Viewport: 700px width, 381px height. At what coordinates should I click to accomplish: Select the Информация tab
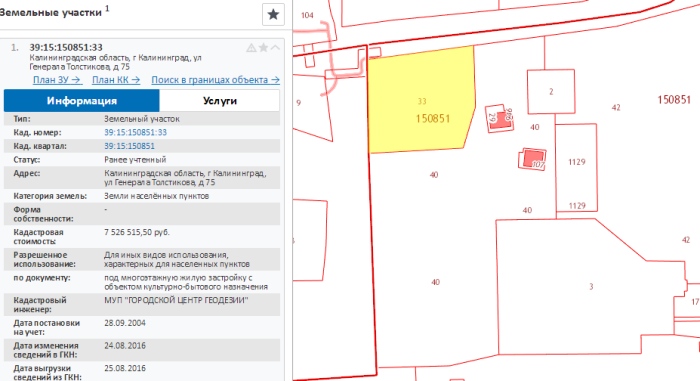pos(82,100)
